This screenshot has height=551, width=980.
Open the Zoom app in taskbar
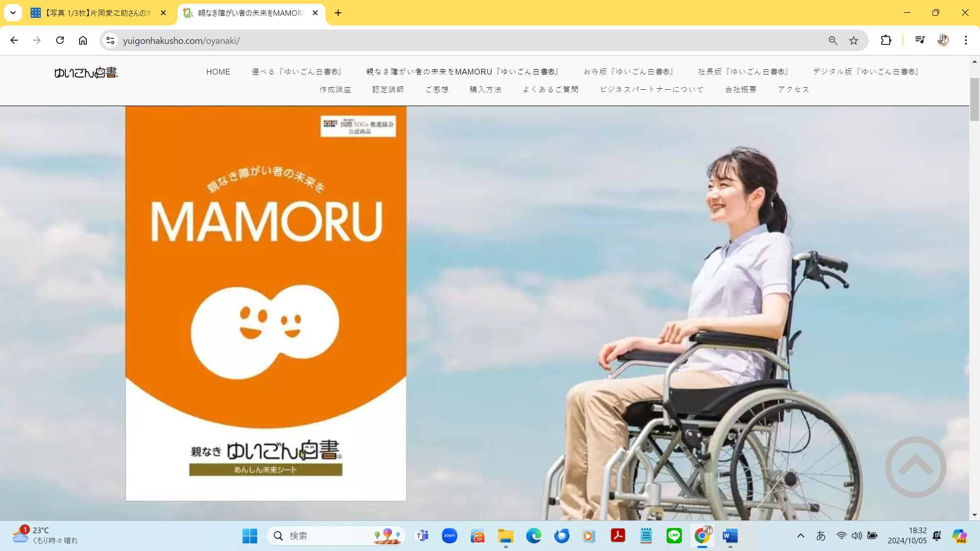pos(449,536)
